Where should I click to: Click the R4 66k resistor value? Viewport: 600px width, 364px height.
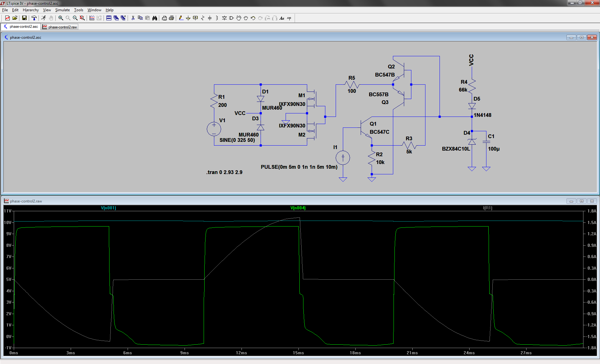(x=463, y=90)
